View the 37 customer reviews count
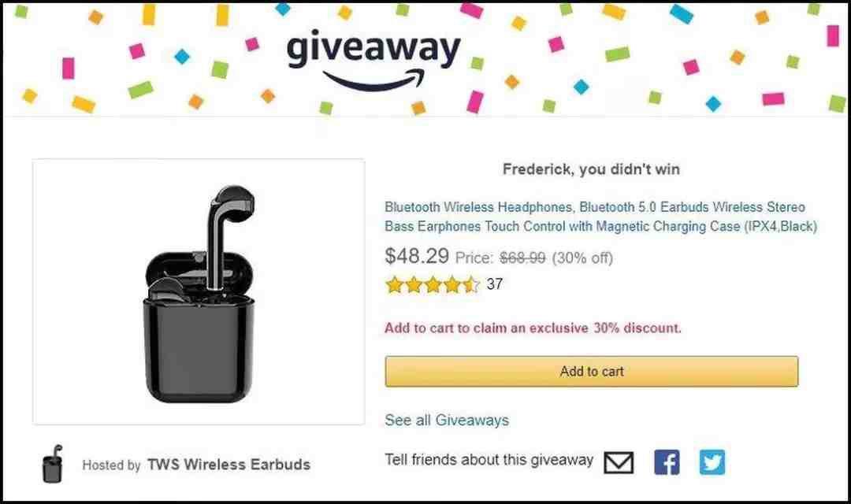851x504 pixels. click(494, 283)
